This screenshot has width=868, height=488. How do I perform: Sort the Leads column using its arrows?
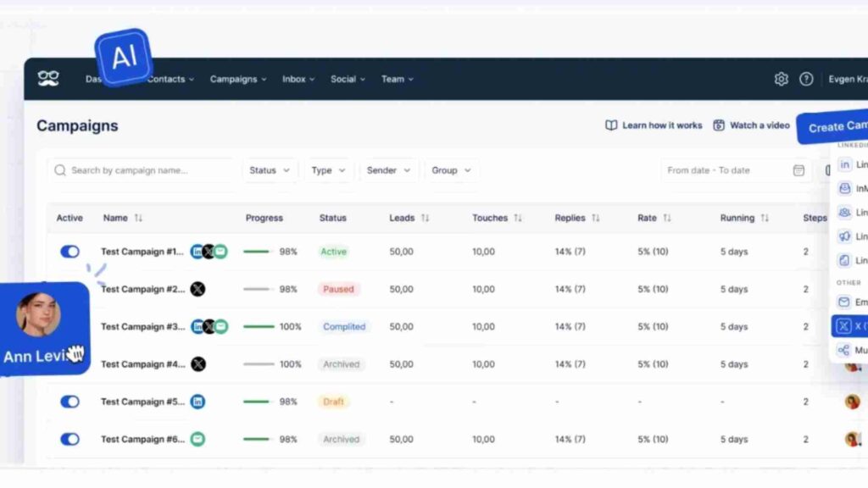pyautogui.click(x=425, y=218)
